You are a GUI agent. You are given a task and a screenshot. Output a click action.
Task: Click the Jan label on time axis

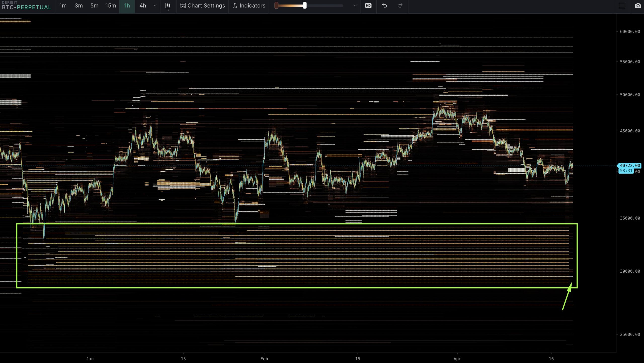(x=90, y=359)
